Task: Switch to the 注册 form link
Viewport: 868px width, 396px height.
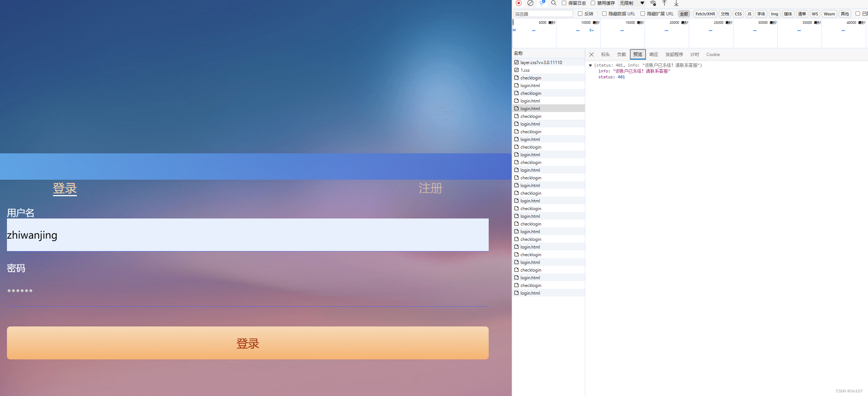Action: 430,188
